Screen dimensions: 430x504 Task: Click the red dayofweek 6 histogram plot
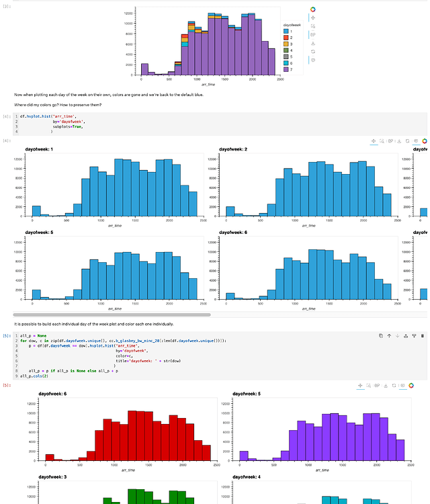pos(128,429)
